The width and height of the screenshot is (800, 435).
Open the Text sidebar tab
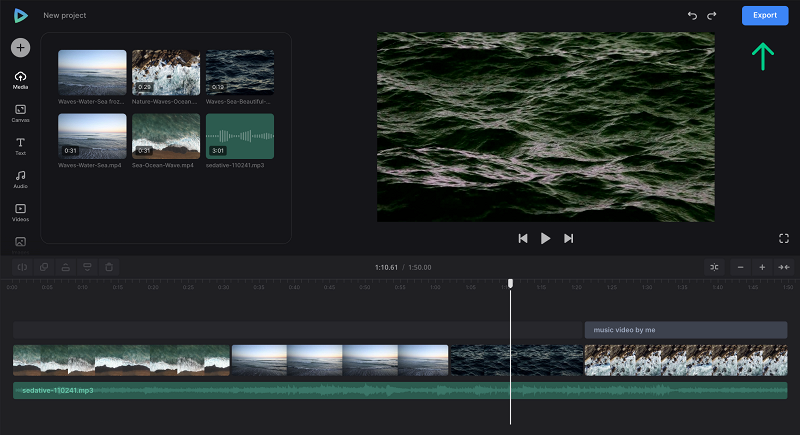coord(20,146)
